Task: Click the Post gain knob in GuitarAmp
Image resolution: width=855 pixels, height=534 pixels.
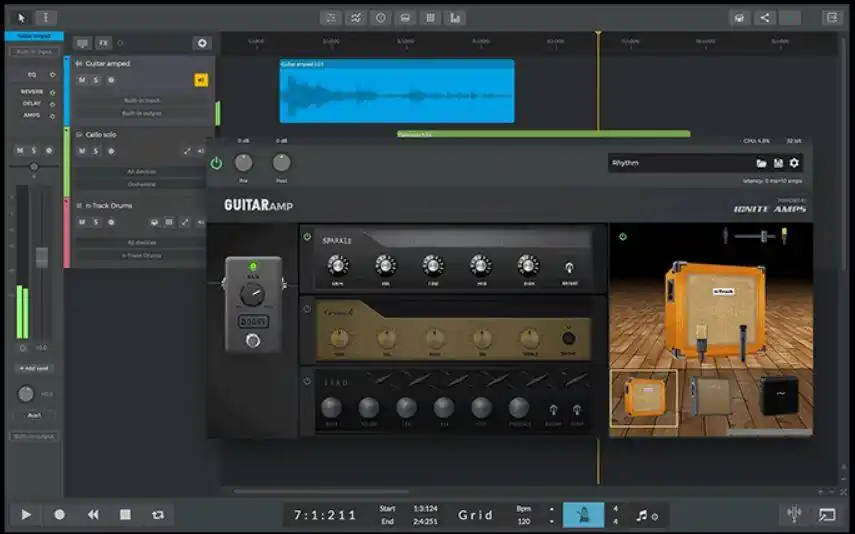Action: (281, 163)
